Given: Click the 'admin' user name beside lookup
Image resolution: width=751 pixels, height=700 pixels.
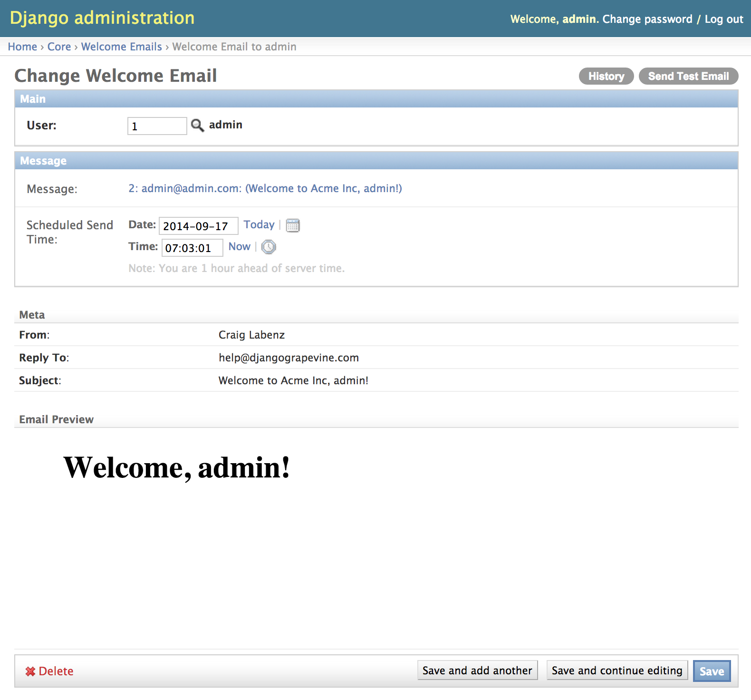Looking at the screenshot, I should pos(226,125).
